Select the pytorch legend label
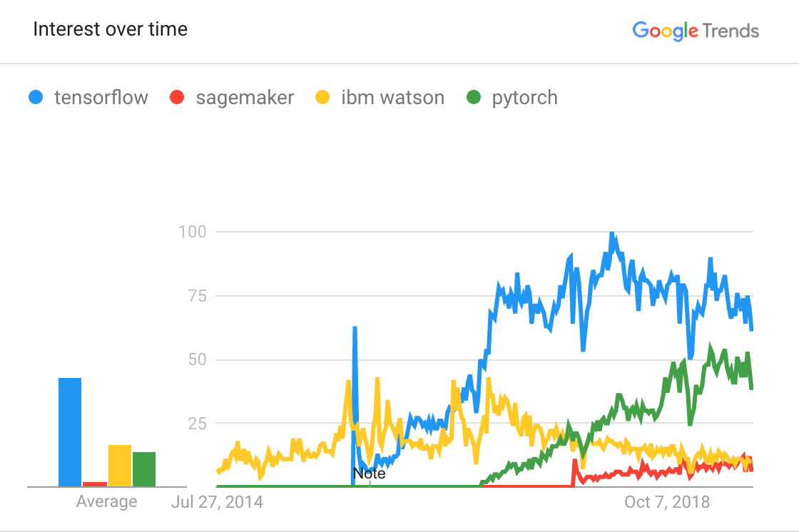This screenshot has height=532, width=799. [524, 98]
